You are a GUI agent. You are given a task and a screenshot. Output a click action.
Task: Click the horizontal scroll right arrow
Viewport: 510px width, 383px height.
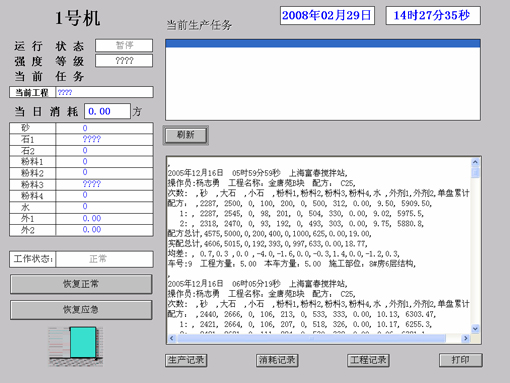[x=465, y=338]
